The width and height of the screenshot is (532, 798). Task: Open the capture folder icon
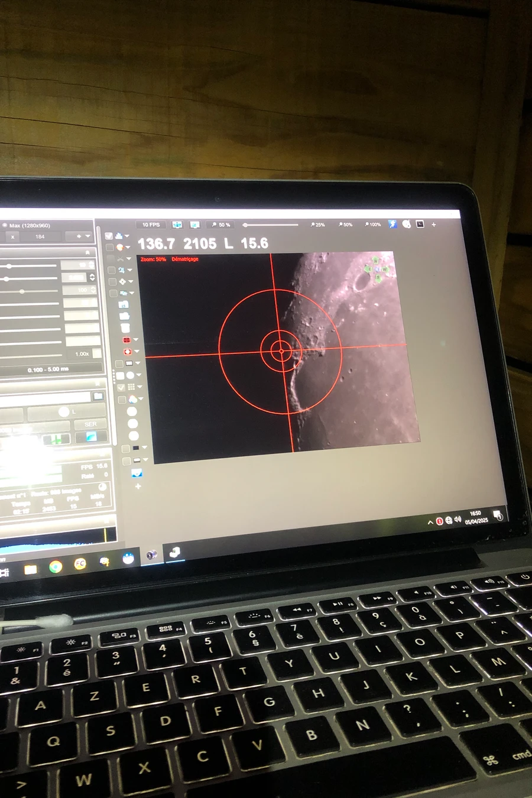coord(124,305)
